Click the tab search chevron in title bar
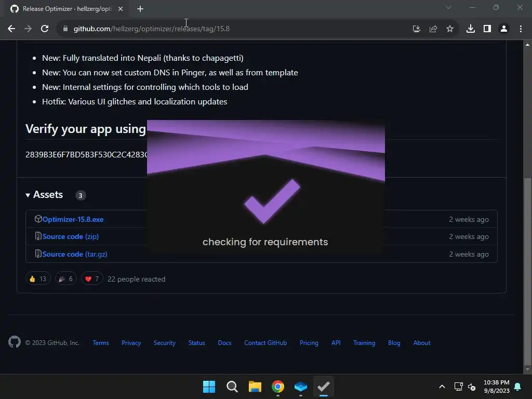Image resolution: width=532 pixels, height=399 pixels. pyautogui.click(x=448, y=7)
